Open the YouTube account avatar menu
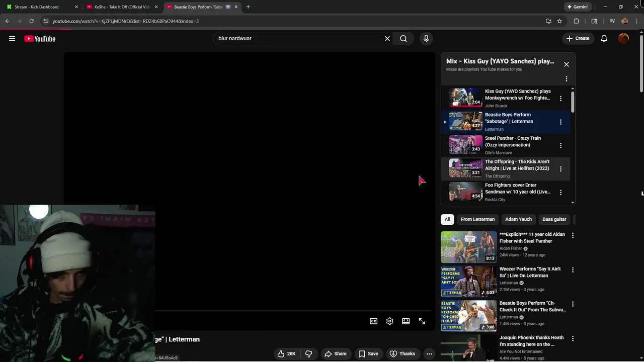 [x=623, y=39]
